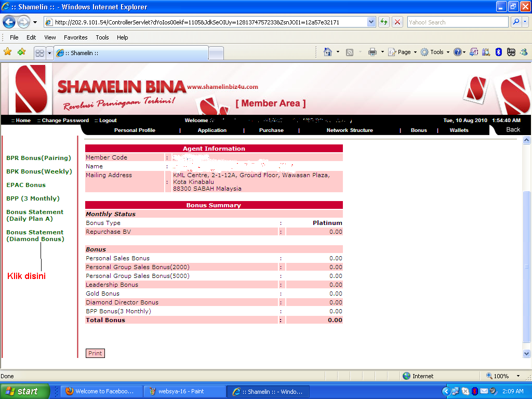Open the tab list dropdown arrow
This screenshot has height=399, width=532.
tap(49, 53)
